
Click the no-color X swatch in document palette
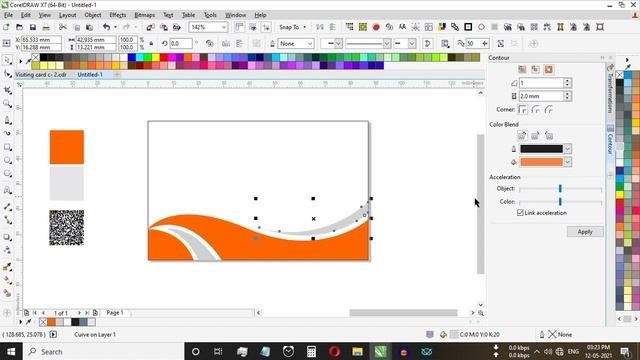[43, 322]
